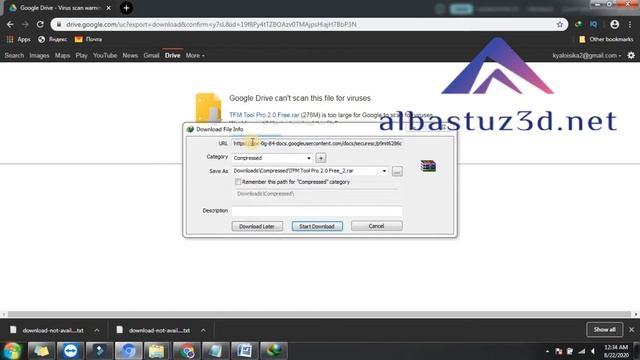Close the downloads shelf
The image size is (640, 360).
tap(631, 329)
